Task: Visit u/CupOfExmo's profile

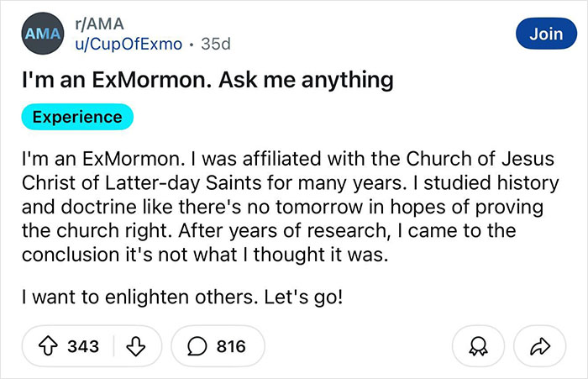Action: [127, 44]
